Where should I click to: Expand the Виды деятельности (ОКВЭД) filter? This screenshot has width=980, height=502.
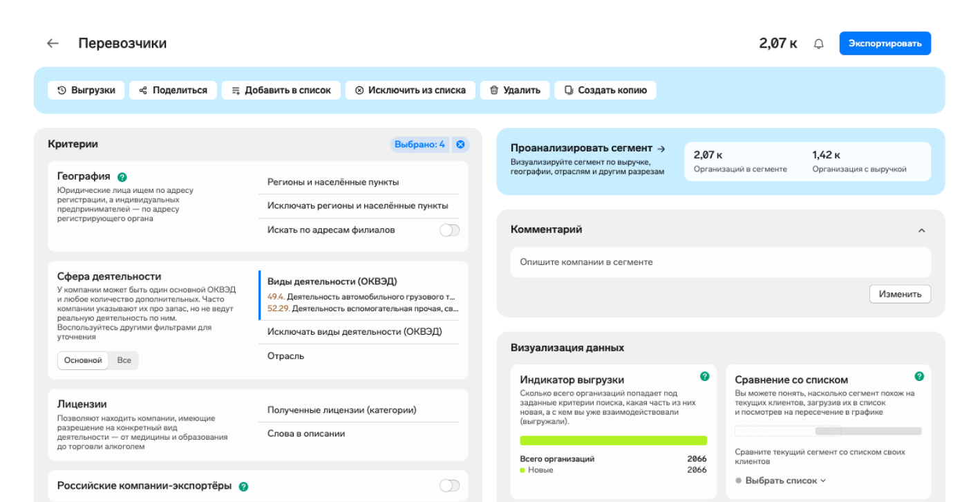(334, 281)
